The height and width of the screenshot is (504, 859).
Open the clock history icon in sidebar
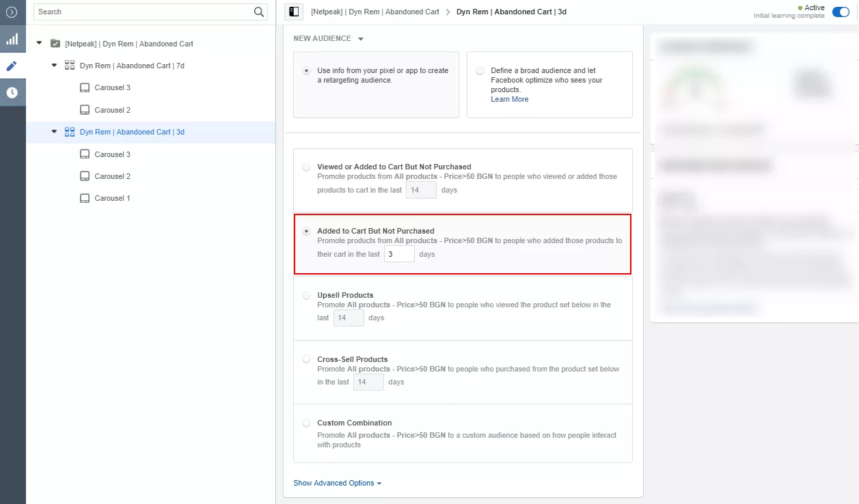12,93
